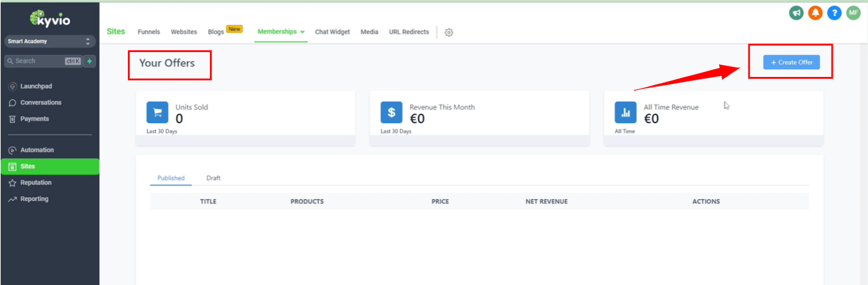Click the blue help question mark icon
Viewport: 868px width, 285px height.
click(834, 12)
